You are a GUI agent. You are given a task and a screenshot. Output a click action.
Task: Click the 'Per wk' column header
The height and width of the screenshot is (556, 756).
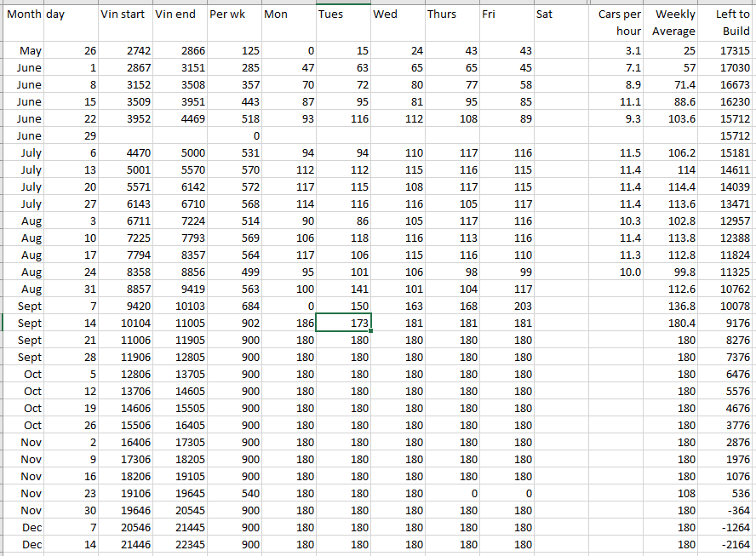[x=234, y=14]
